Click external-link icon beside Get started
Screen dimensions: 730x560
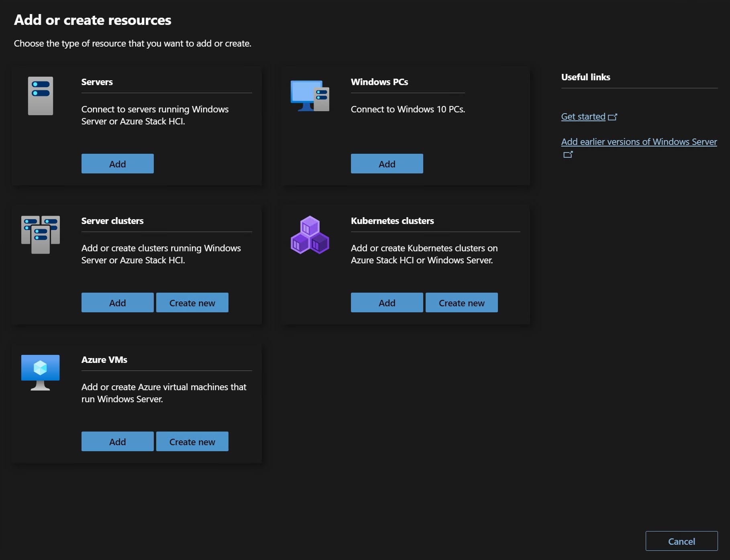612,117
